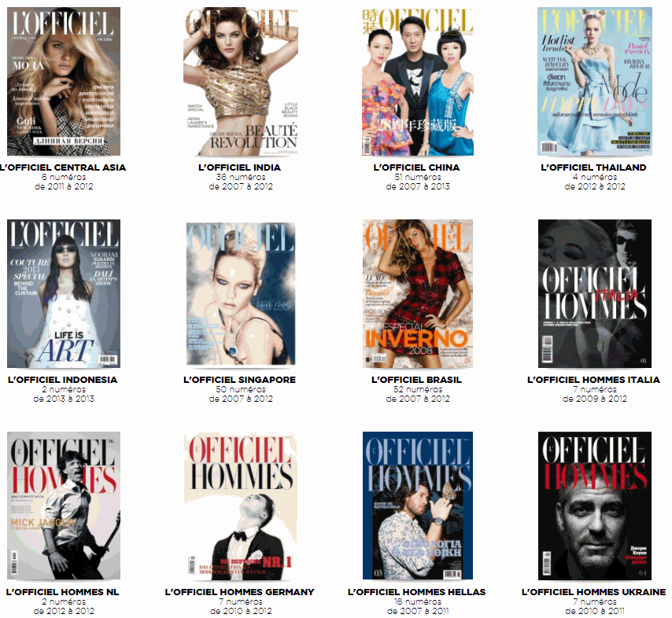Click the 'L'OFFICIEL BRASIL' title text
Viewport: 672px width, 618px height.
pos(417,380)
